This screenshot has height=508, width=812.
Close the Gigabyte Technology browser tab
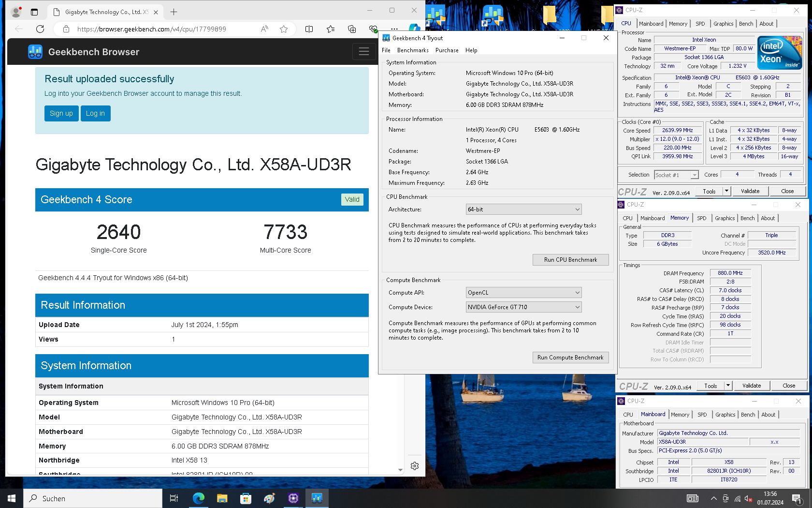point(156,12)
